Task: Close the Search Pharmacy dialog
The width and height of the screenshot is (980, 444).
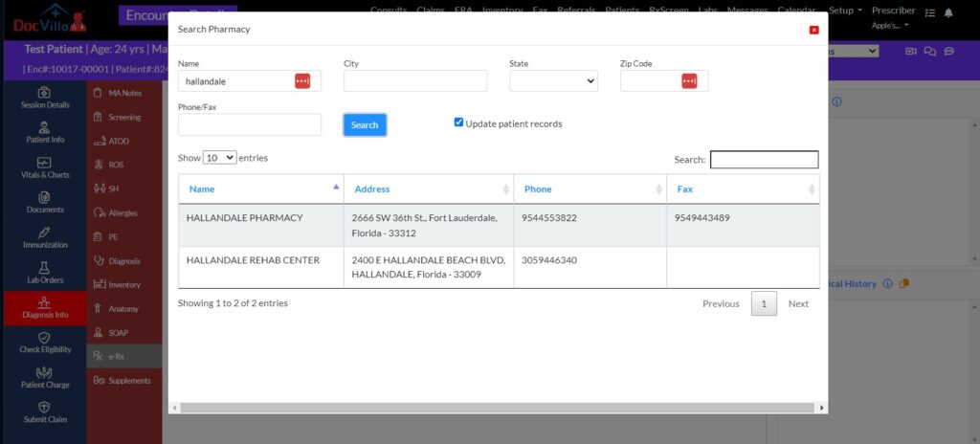Action: [813, 30]
